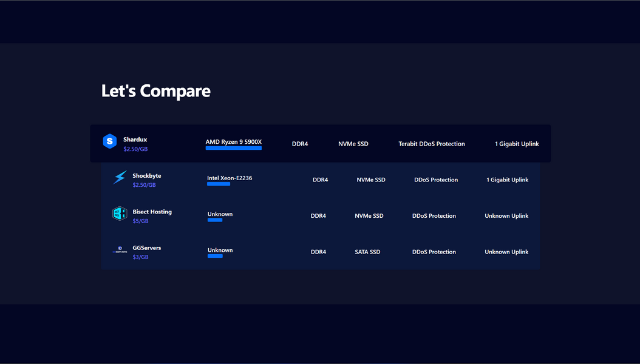Select the Bisect Hosting provider name

[152, 212]
